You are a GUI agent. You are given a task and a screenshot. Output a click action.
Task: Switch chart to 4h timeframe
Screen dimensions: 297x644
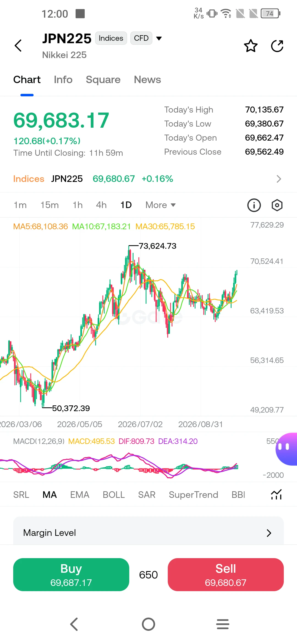(x=101, y=205)
